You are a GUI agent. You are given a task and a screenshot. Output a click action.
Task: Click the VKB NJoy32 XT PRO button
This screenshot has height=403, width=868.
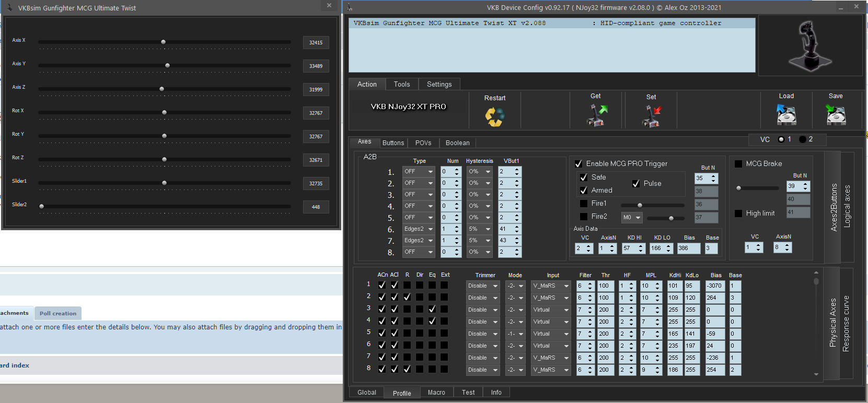tap(408, 106)
